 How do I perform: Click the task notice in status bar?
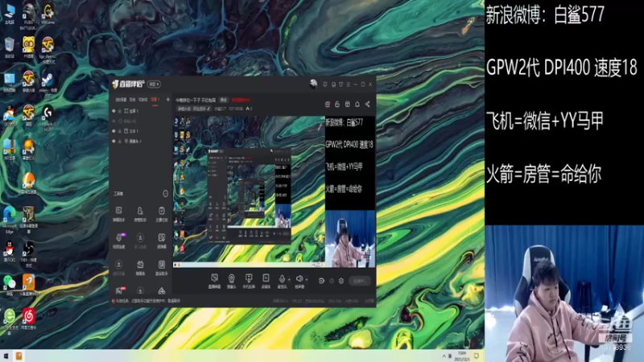click(x=147, y=301)
